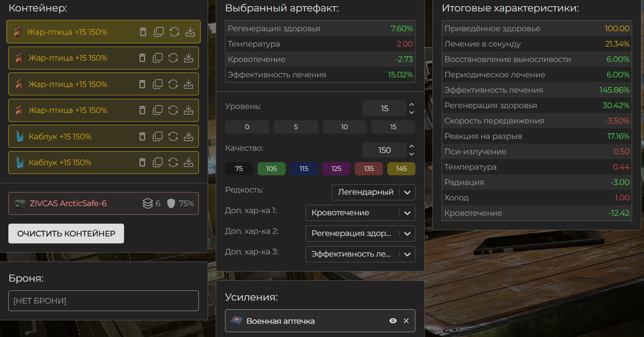Select the highlighted Жар-птица +15 150% row
The height and width of the screenshot is (337, 644).
pyautogui.click(x=103, y=32)
